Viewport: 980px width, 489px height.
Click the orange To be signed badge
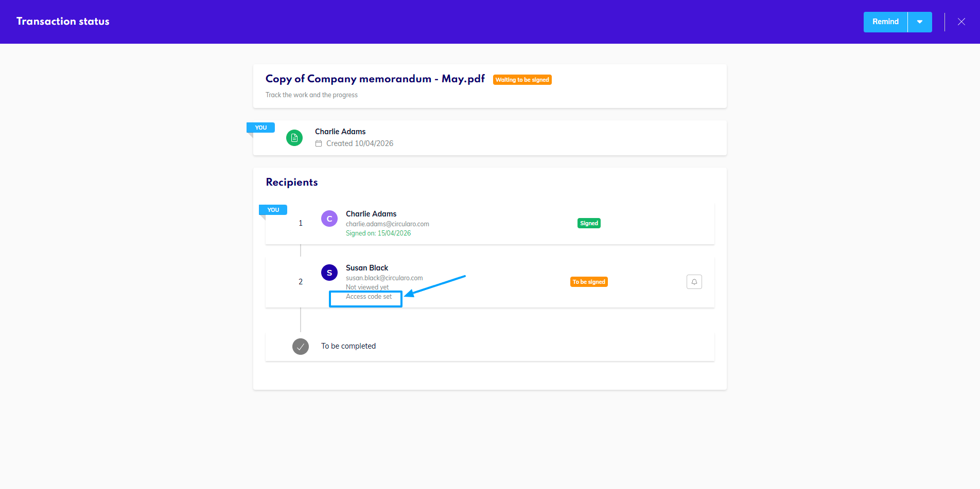click(x=589, y=282)
